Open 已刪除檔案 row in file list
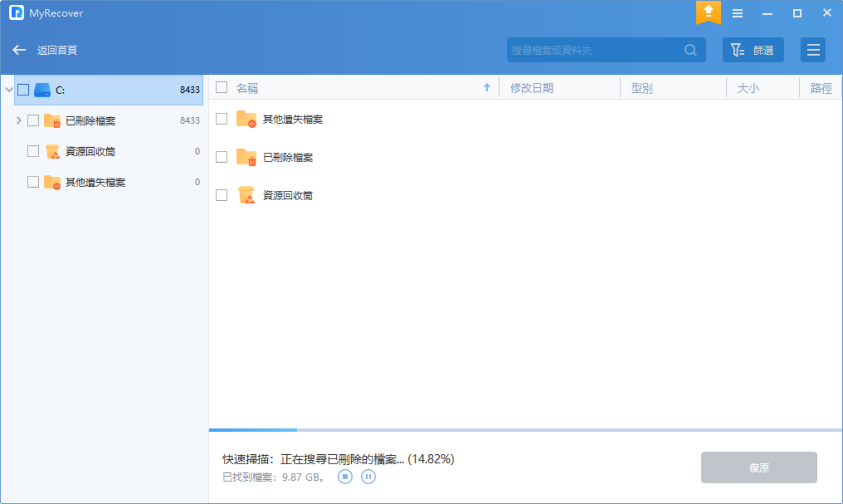843x504 pixels. [x=288, y=158]
